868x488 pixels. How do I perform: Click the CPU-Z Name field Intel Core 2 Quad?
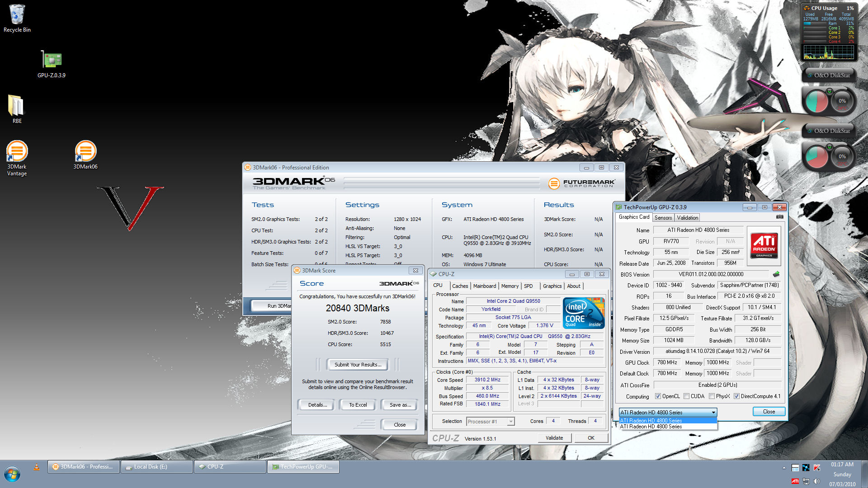(x=513, y=301)
